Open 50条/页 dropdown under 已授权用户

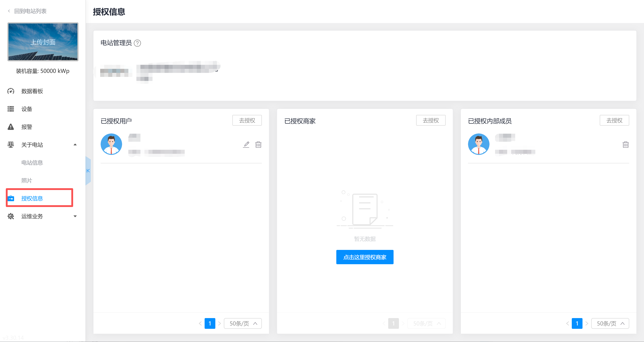pyautogui.click(x=243, y=323)
